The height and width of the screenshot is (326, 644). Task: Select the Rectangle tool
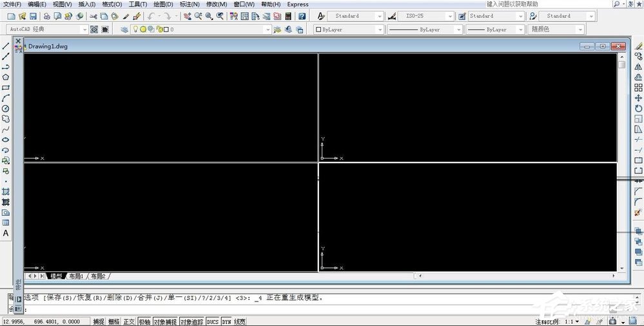pyautogui.click(x=6, y=88)
